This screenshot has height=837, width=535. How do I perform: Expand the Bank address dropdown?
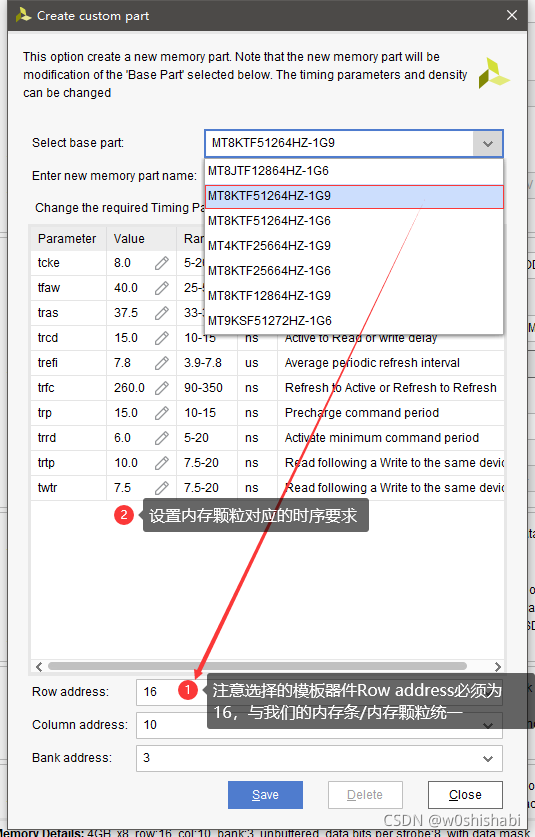click(487, 759)
